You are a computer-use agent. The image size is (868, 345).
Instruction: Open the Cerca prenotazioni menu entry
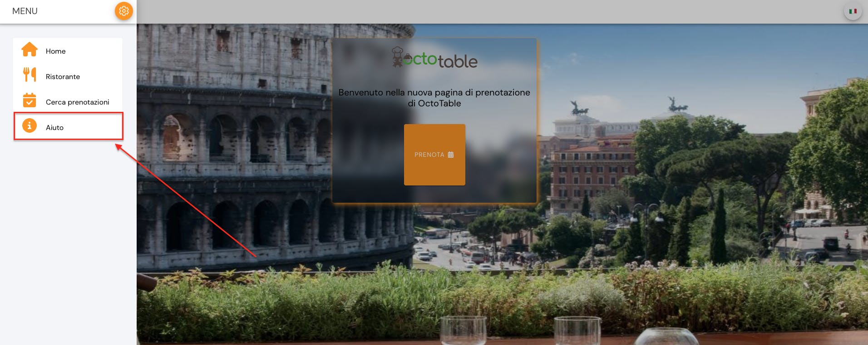click(x=68, y=102)
